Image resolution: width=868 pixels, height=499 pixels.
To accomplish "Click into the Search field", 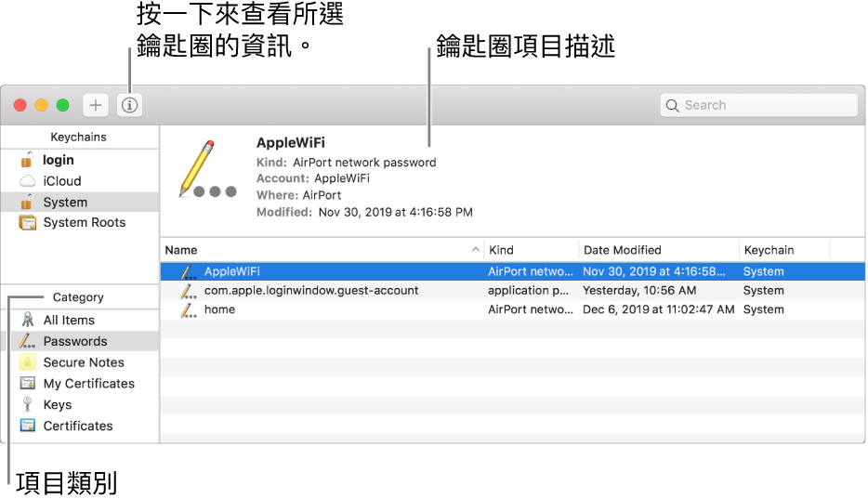I will pos(758,105).
